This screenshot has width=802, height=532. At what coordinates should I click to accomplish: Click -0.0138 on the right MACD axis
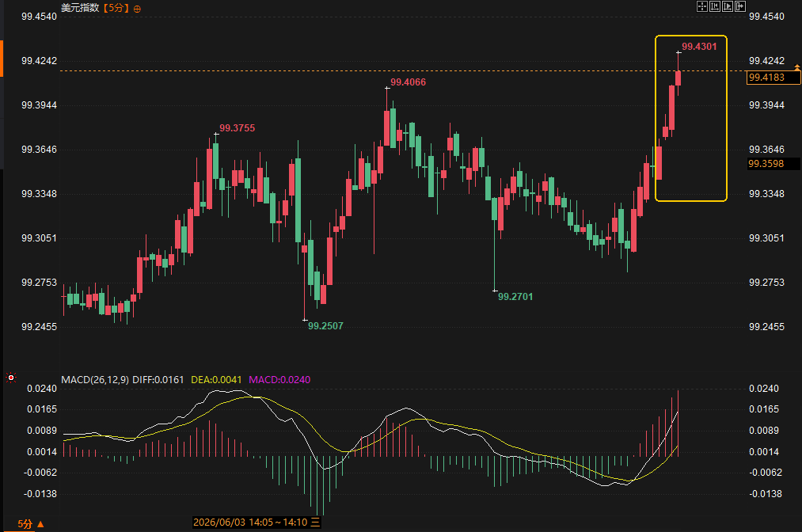[766, 494]
